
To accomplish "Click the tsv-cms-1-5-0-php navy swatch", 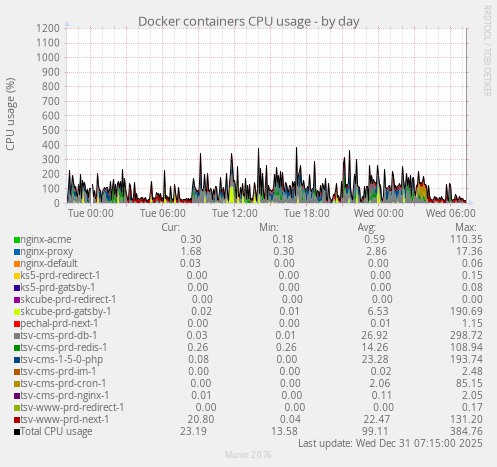I will pyautogui.click(x=17, y=360).
